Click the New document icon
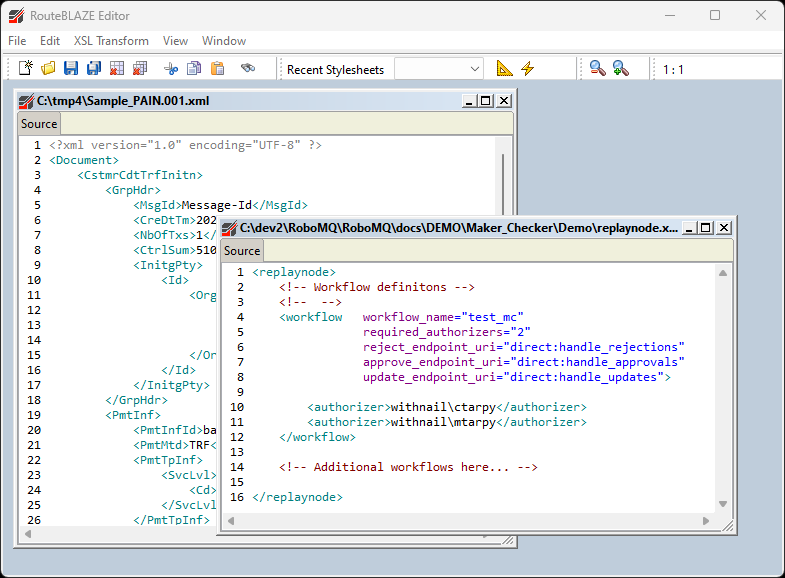This screenshot has height=578, width=785. pos(26,68)
